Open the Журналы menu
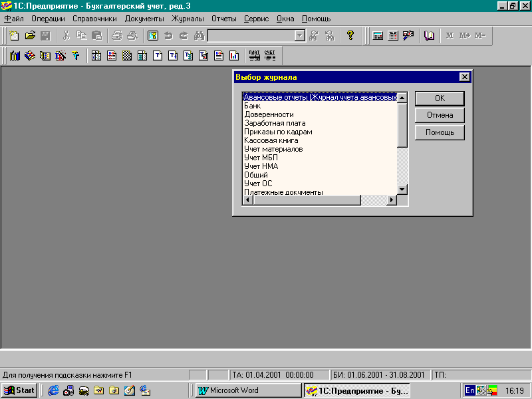The height and width of the screenshot is (399, 532). [x=188, y=19]
